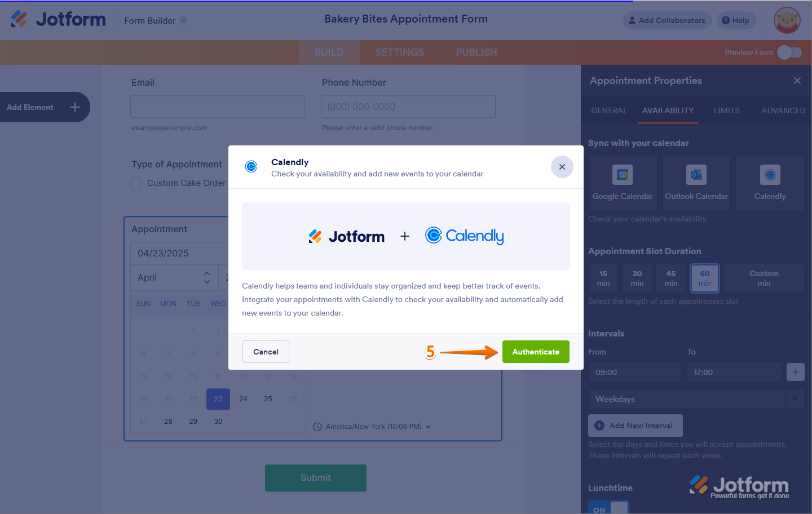This screenshot has width=812, height=514.
Task: Choose Custom min slot duration
Action: point(764,278)
